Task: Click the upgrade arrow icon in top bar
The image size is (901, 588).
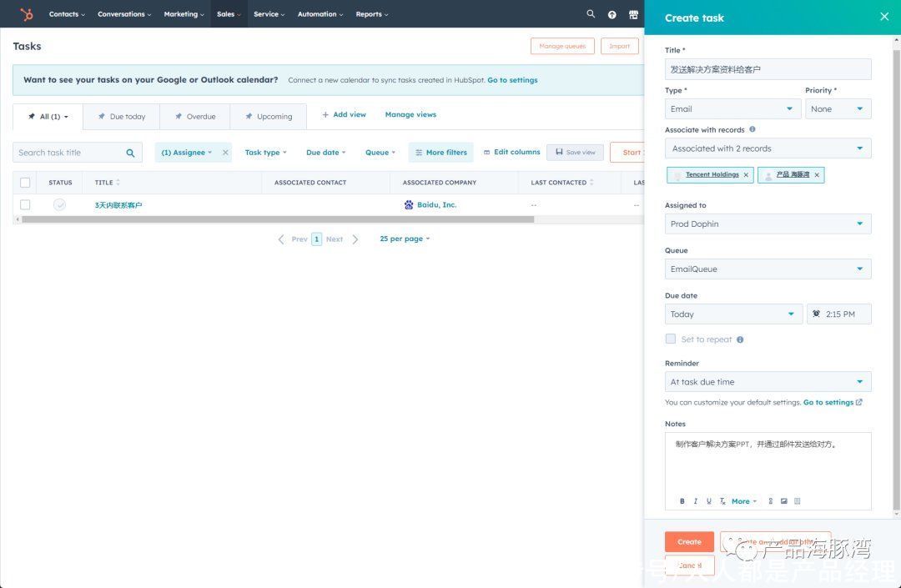Action: click(x=612, y=14)
